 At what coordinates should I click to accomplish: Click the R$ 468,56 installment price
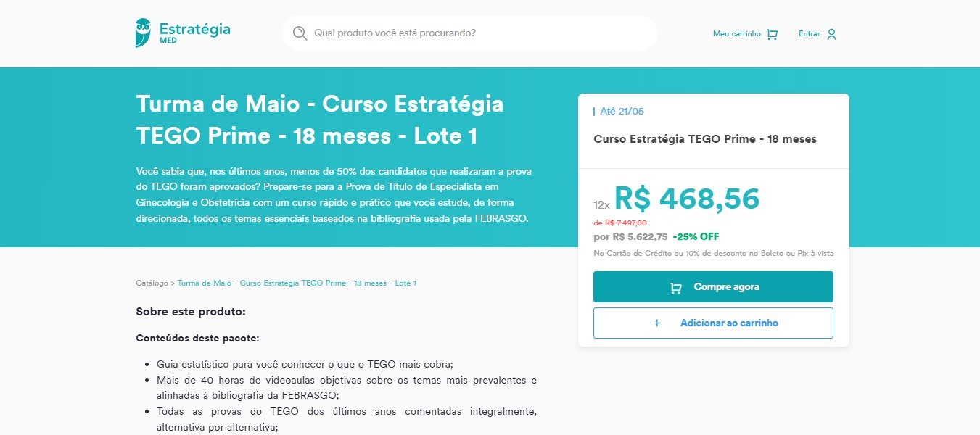point(687,199)
